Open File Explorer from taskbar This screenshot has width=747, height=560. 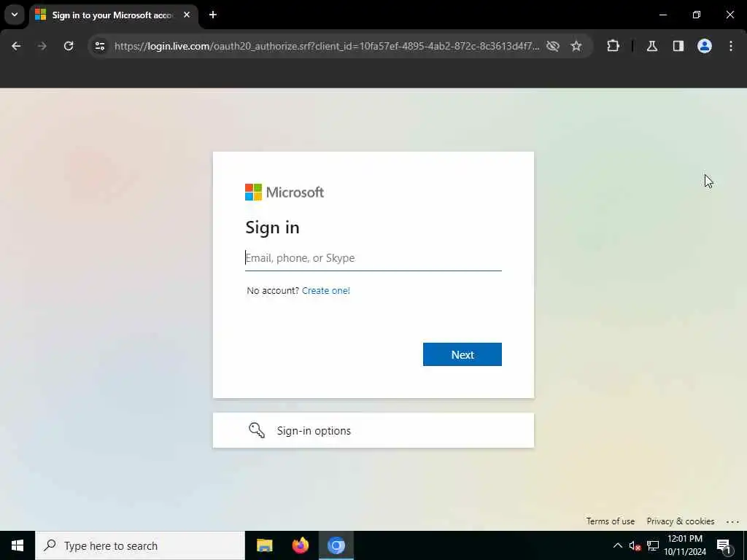264,545
